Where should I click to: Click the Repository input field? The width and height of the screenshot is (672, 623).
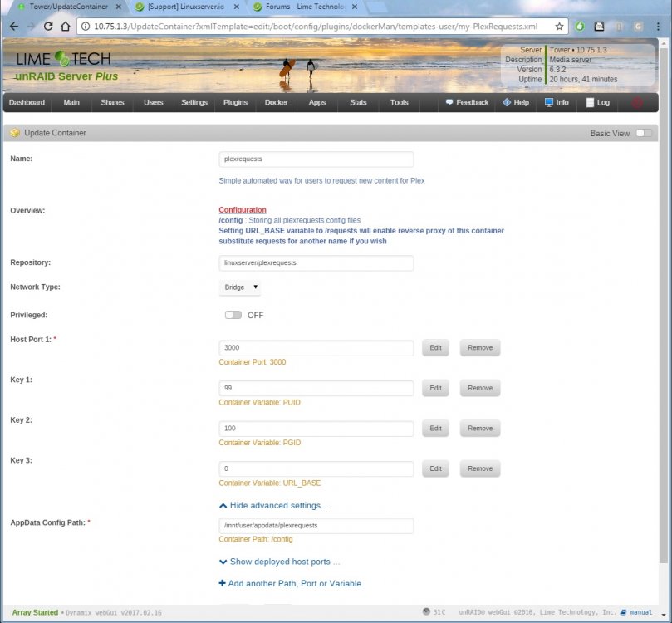pyautogui.click(x=316, y=263)
